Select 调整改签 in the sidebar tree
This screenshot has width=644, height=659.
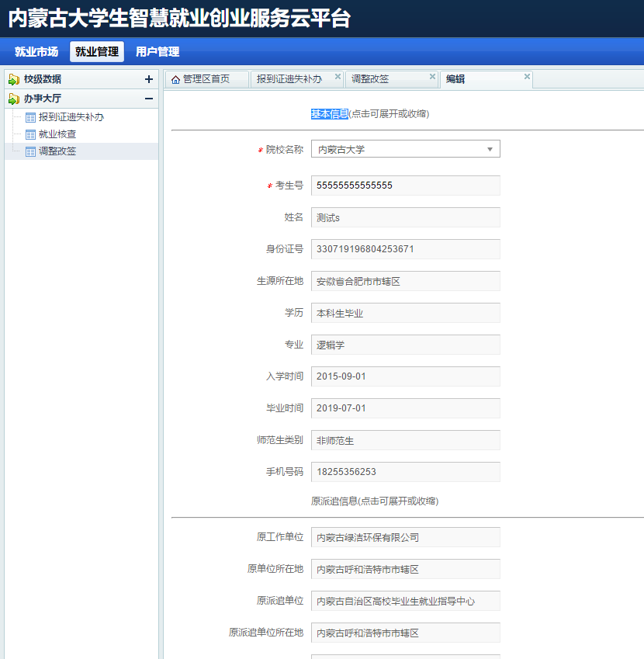pos(57,151)
